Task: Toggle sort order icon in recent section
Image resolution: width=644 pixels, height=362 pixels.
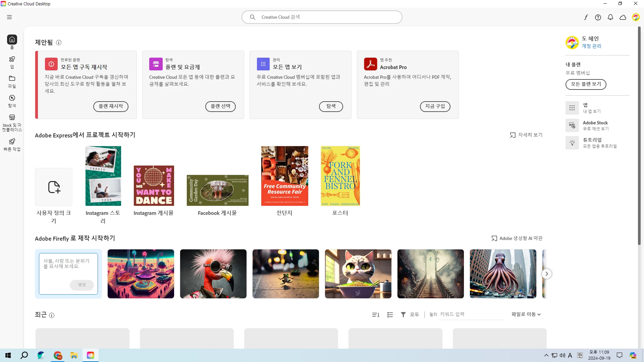Action: (376, 315)
